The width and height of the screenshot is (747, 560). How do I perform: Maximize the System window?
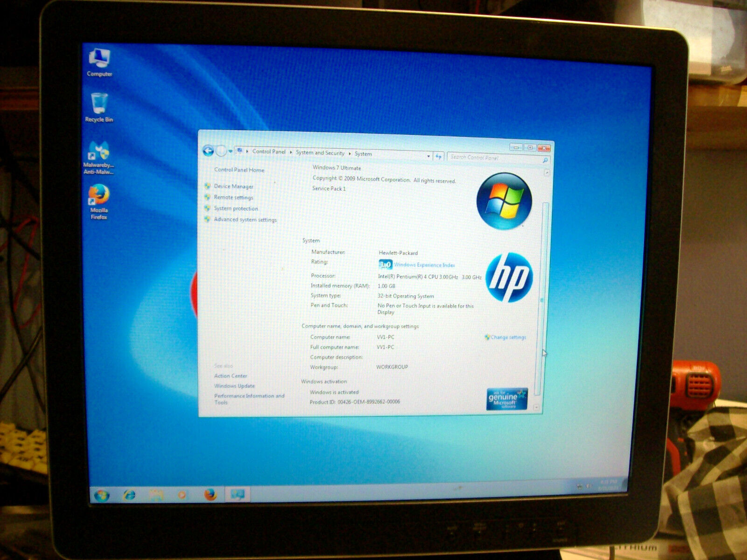(x=530, y=148)
